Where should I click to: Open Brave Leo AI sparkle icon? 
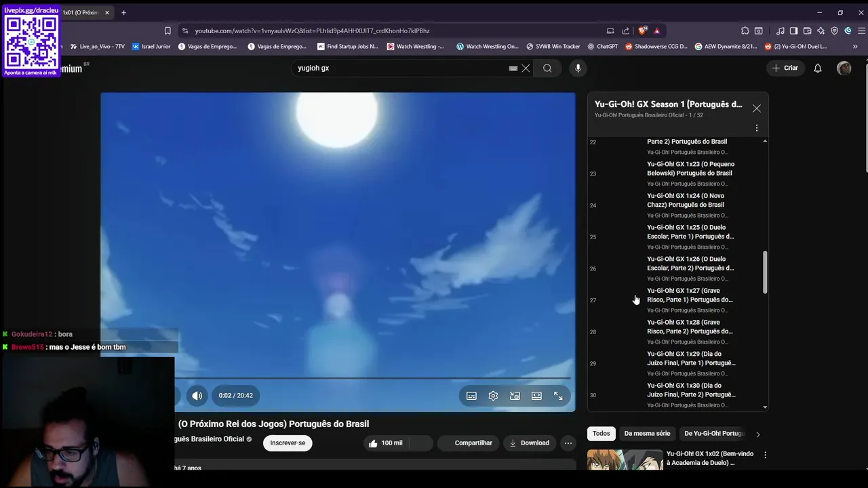point(821,30)
